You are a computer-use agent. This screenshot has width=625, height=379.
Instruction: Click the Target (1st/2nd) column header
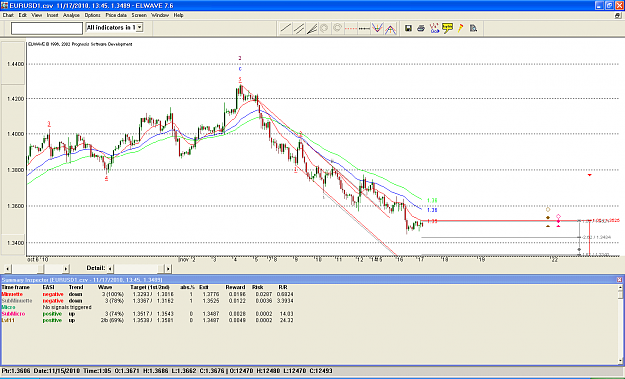coord(150,287)
